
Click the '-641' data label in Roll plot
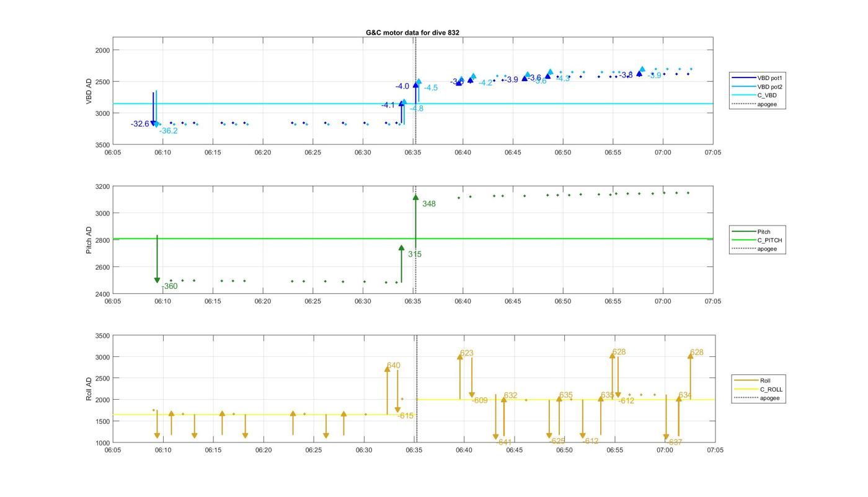coord(503,442)
